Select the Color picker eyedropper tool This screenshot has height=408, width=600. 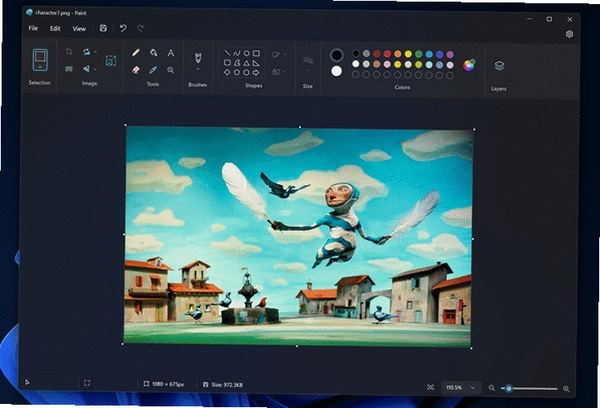tap(153, 70)
